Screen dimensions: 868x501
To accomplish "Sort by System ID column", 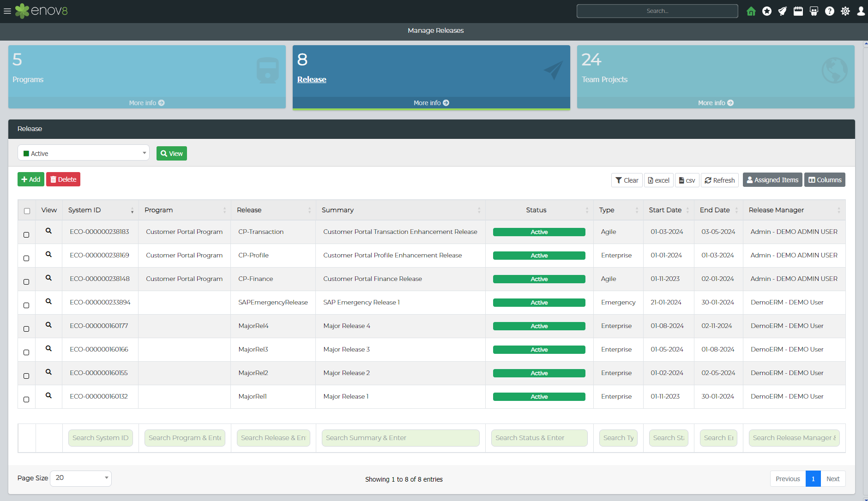I will [100, 210].
